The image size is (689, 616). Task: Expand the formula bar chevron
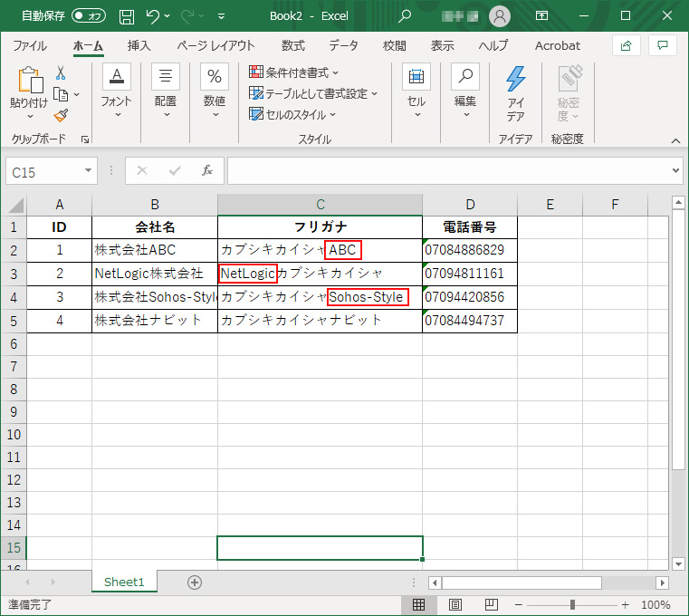pyautogui.click(x=675, y=170)
